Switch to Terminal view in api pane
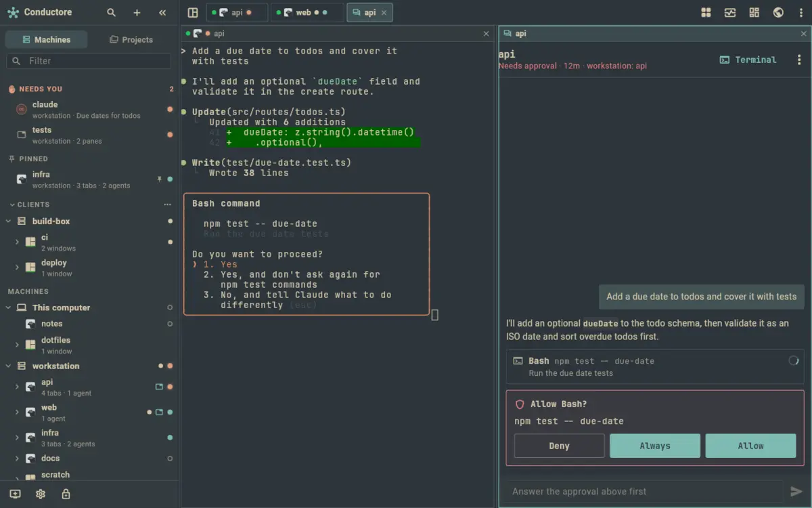Screen dimensions: 812x508 (x=748, y=60)
